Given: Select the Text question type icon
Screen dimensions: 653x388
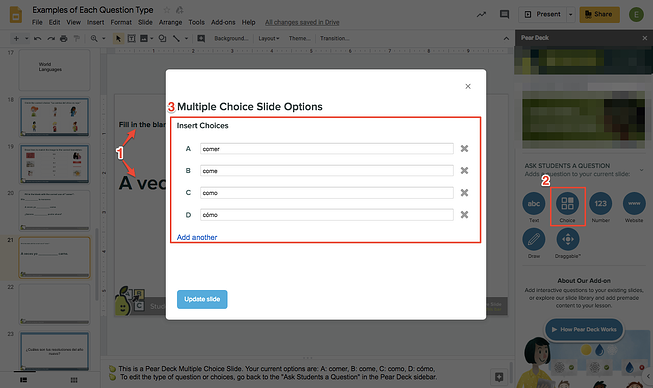Looking at the screenshot, I should click(x=533, y=203).
